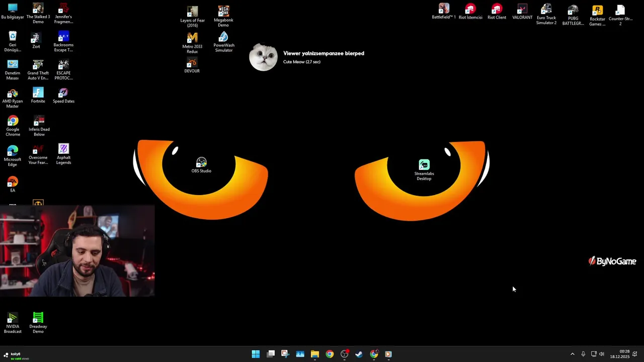This screenshot has width=644, height=362.
Task: Select Riot Client desktop icon
Action: click(x=497, y=11)
